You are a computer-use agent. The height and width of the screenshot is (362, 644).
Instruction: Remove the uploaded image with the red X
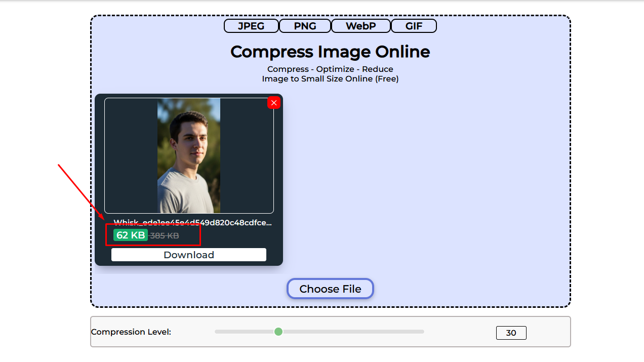(x=273, y=102)
